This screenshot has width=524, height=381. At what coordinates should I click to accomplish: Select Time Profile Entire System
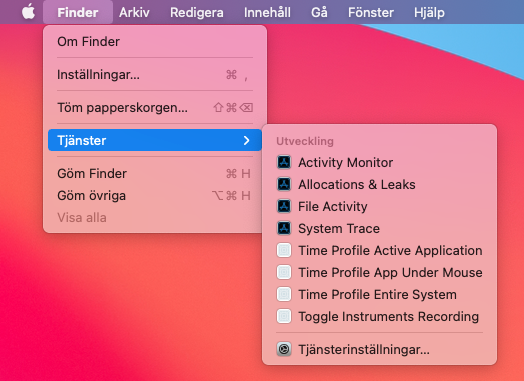[x=379, y=295]
